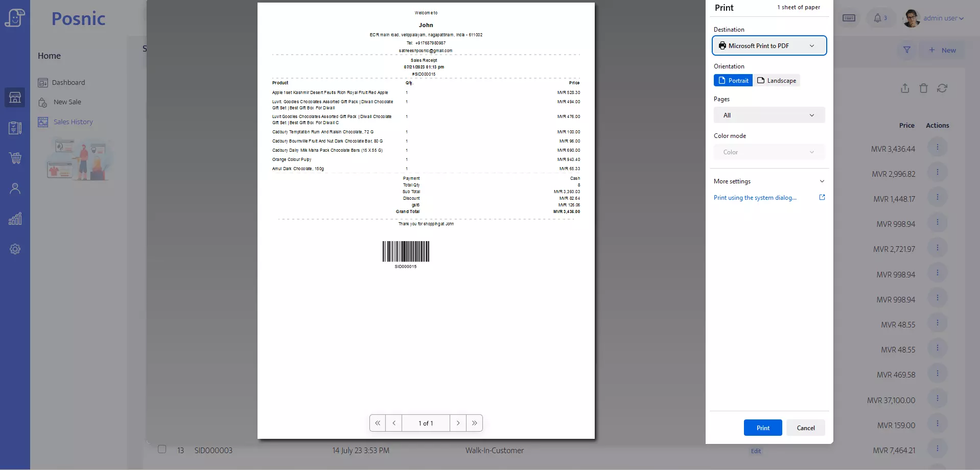Viewport: 980px width, 470px height.
Task: Click the blue Print button
Action: tap(762, 428)
